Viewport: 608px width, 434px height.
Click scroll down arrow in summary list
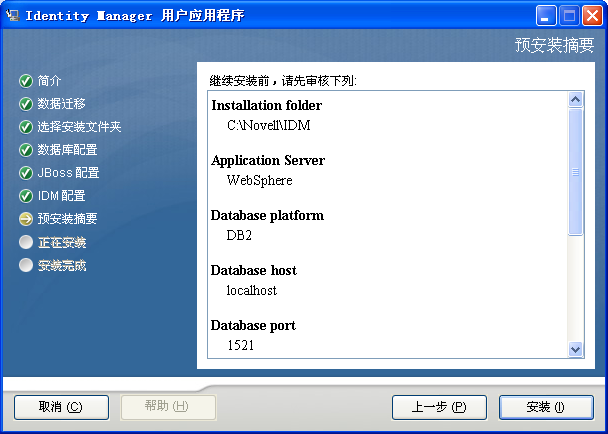point(575,349)
